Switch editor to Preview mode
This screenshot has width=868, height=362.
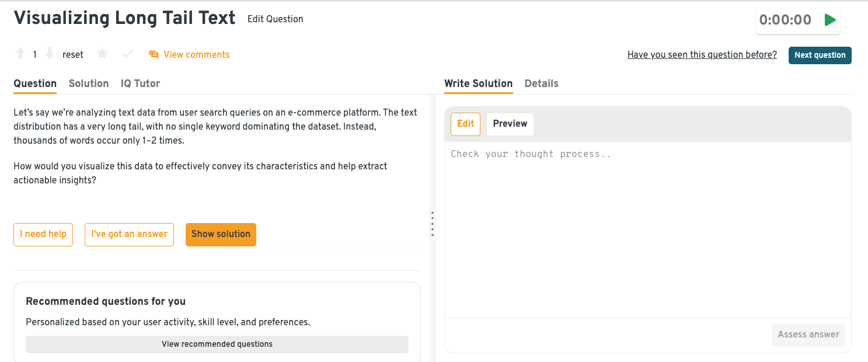pyautogui.click(x=510, y=124)
